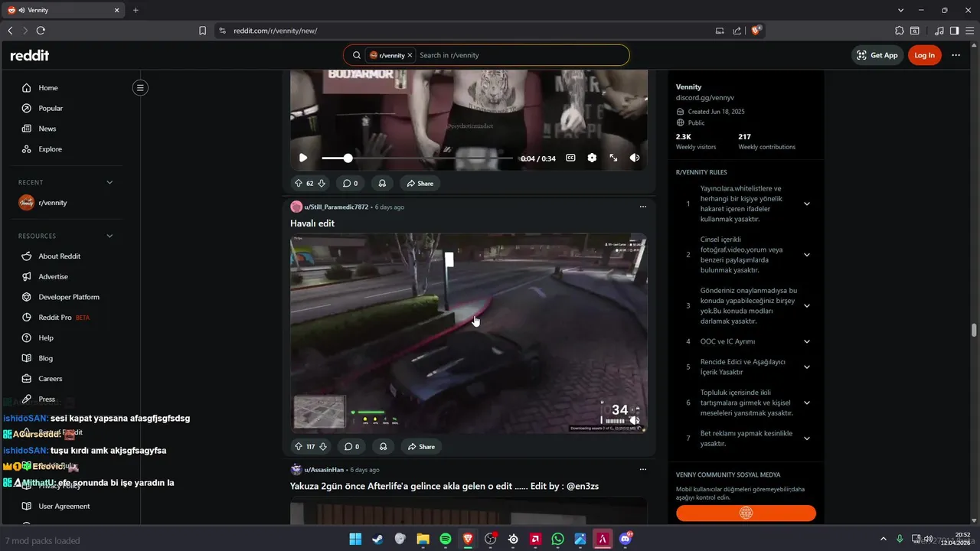Expand rule 7 about Bet reklamı
980x551 pixels.
pos(806,439)
